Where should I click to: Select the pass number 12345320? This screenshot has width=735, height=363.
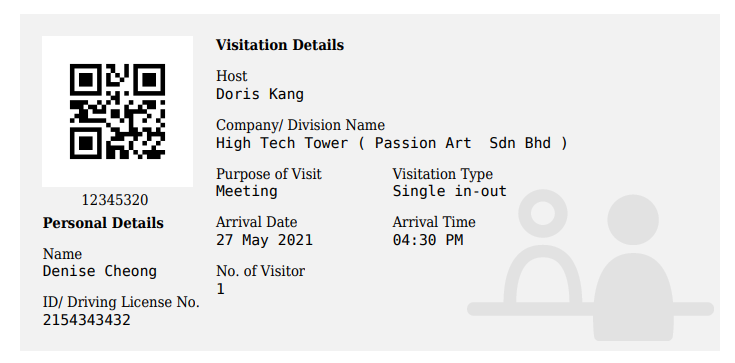pos(115,200)
